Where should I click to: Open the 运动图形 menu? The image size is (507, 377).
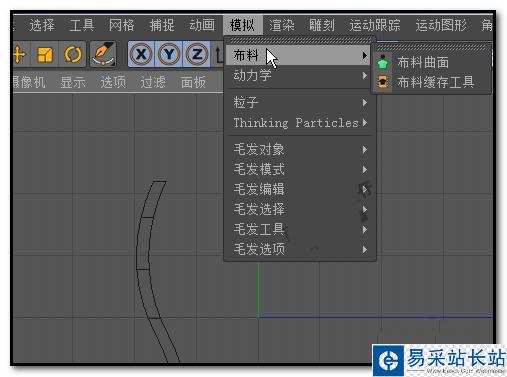pos(441,25)
